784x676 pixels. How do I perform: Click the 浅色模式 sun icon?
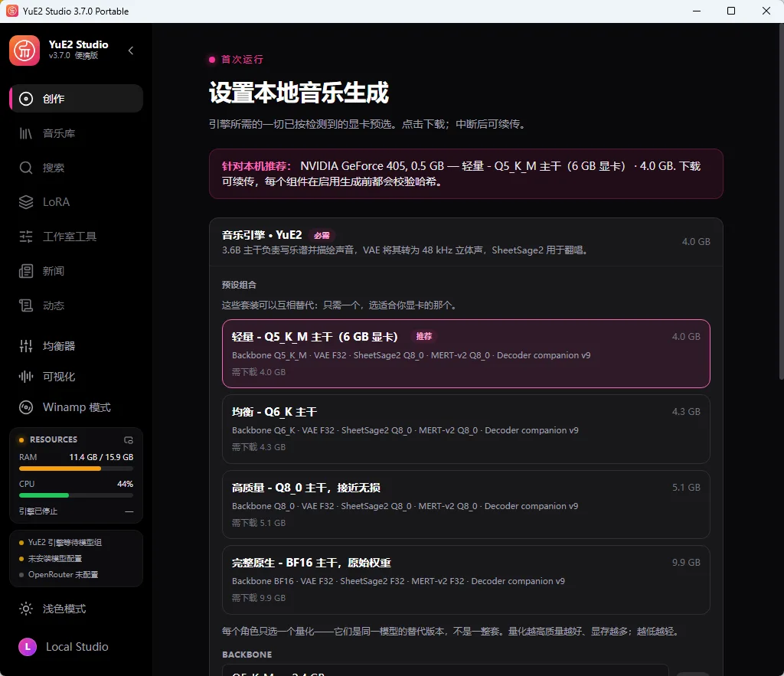(x=26, y=609)
